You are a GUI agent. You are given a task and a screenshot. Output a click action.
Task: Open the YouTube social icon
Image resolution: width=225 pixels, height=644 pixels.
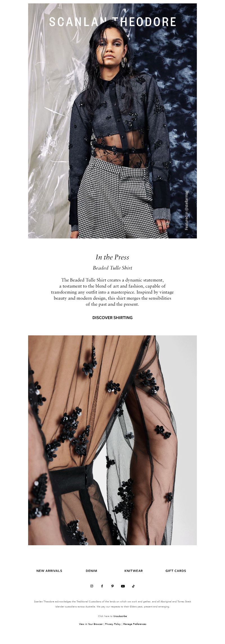123,586
